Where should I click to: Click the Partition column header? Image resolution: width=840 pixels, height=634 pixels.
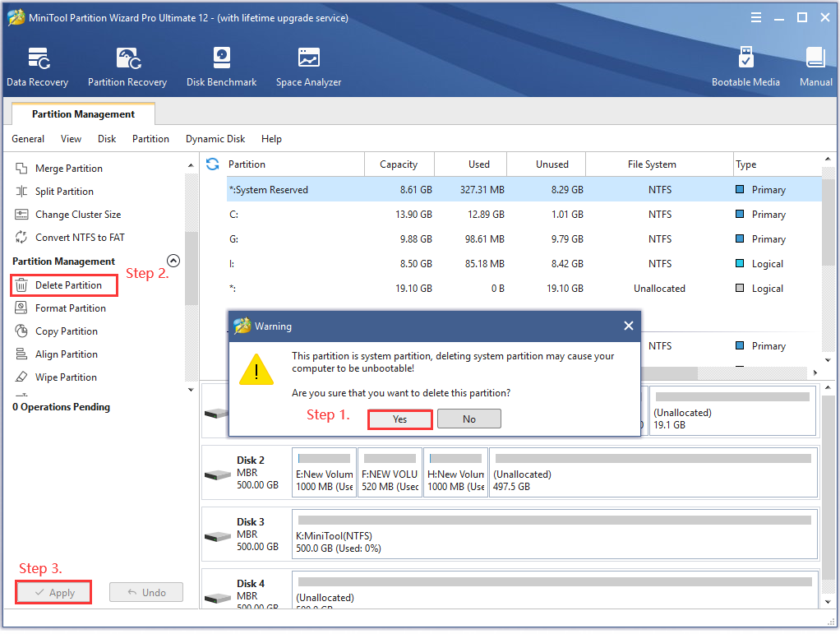295,165
